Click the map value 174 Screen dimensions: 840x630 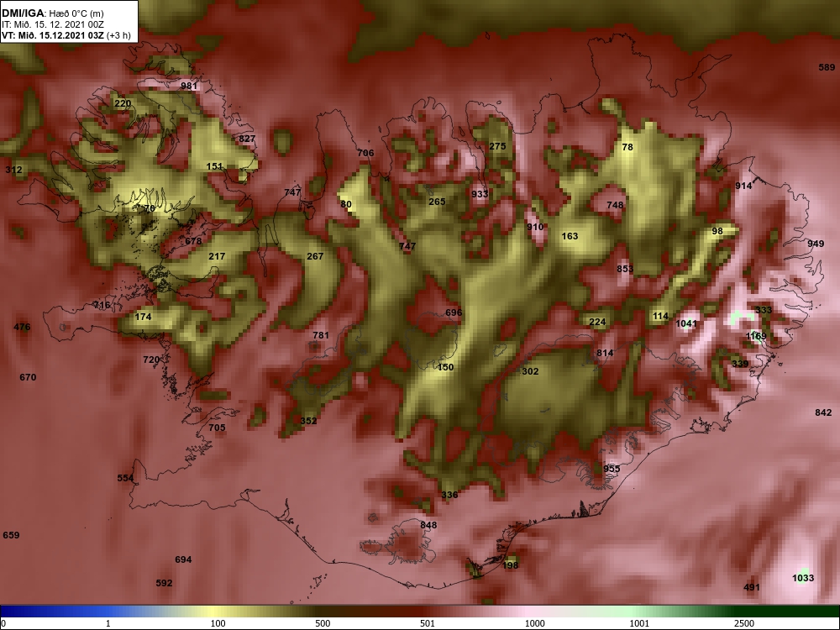click(143, 318)
